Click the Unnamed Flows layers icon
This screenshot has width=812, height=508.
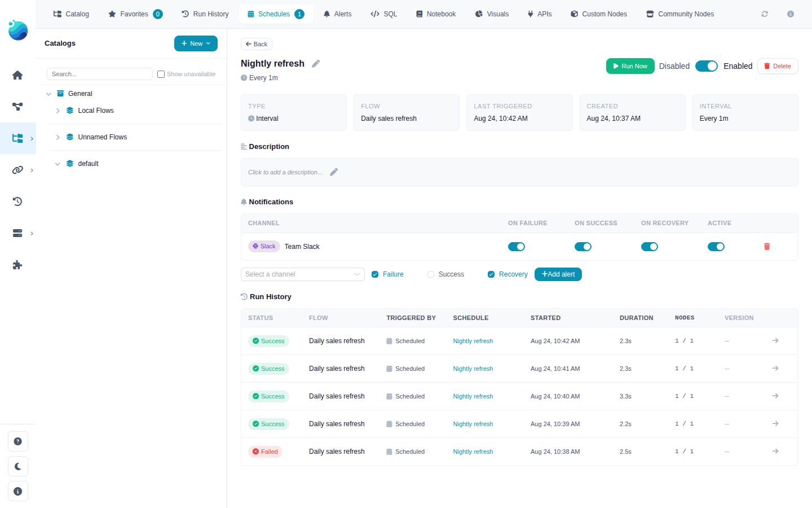coord(70,137)
